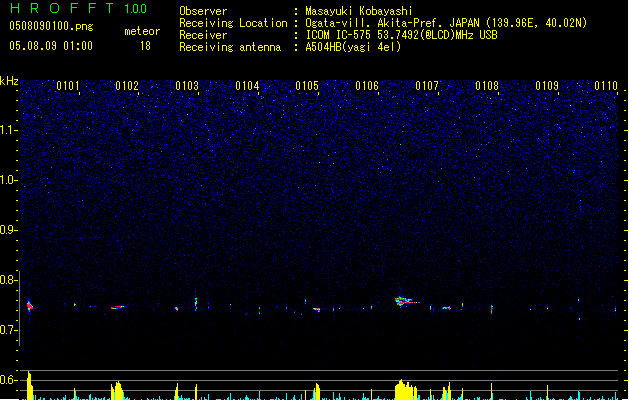Click the observer name Masayuki Kobayashi
The height and width of the screenshot is (400, 629).
359,11
